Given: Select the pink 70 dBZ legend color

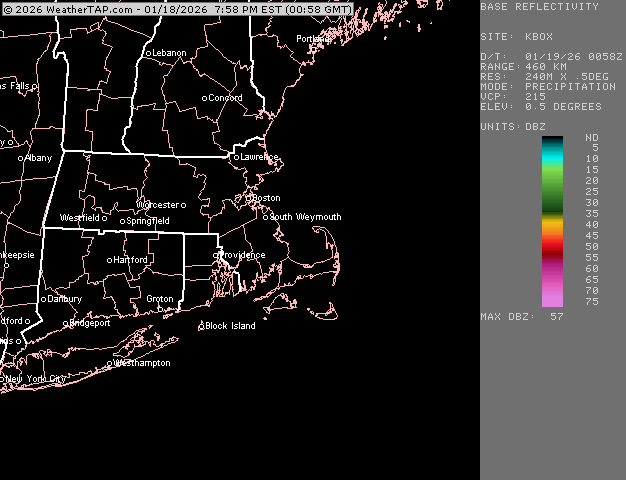Looking at the screenshot, I should click(x=552, y=291).
